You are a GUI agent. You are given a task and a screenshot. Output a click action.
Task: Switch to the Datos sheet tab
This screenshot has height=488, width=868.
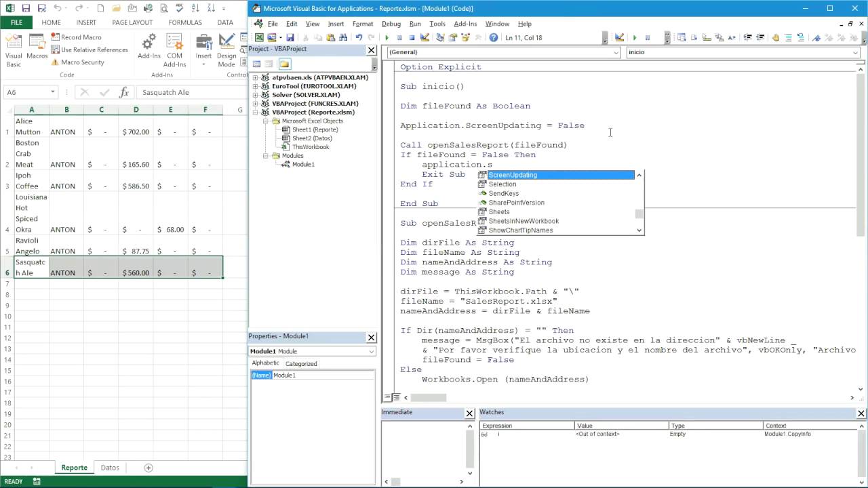(x=110, y=468)
